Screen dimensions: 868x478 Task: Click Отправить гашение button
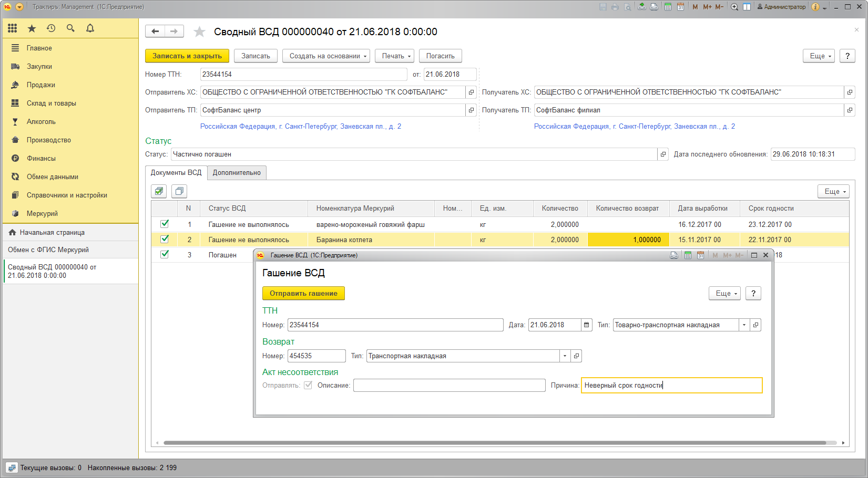pyautogui.click(x=303, y=293)
